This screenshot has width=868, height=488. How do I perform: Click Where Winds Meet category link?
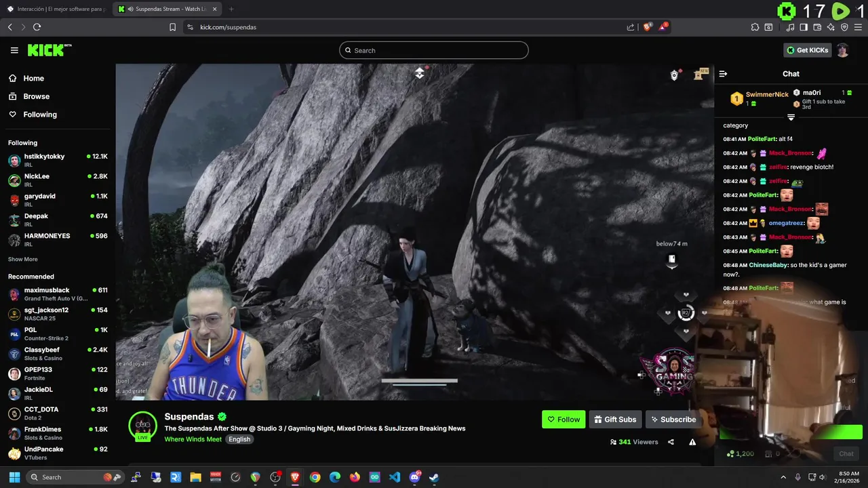193,439
